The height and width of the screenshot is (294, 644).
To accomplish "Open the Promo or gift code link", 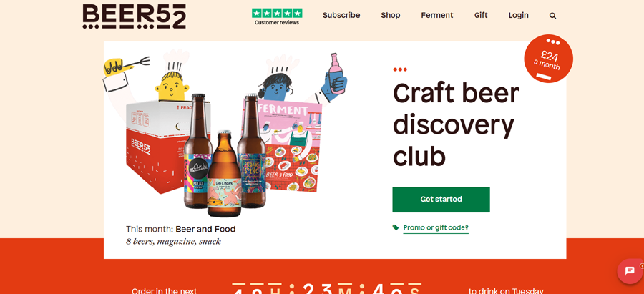I will point(436,227).
